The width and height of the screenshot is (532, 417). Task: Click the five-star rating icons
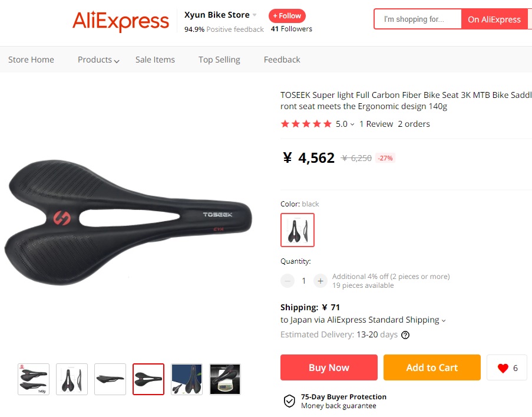pyautogui.click(x=306, y=124)
